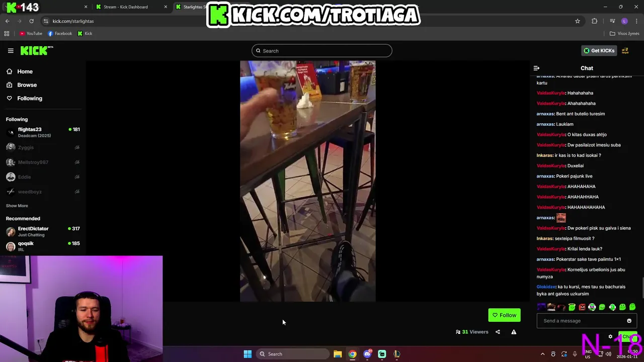Viewport: 644px width, 362px height.
Task: Reload the page with refresh icon
Action: point(31,21)
